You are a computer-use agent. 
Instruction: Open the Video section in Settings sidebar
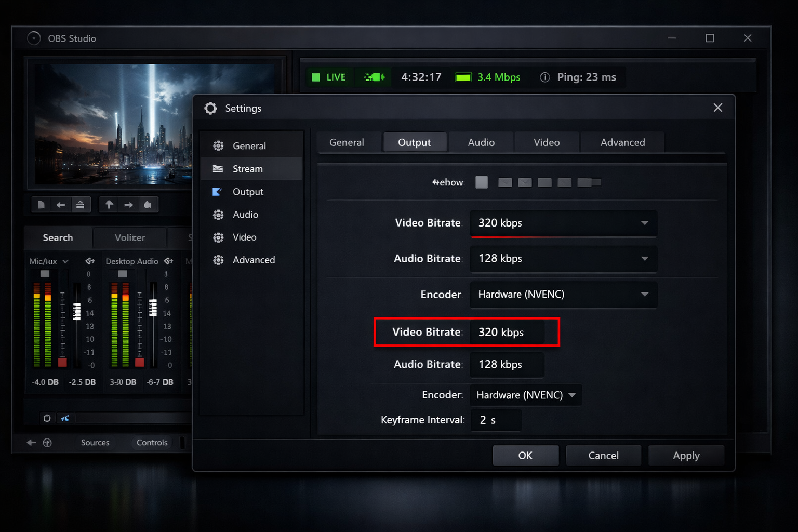click(x=244, y=237)
